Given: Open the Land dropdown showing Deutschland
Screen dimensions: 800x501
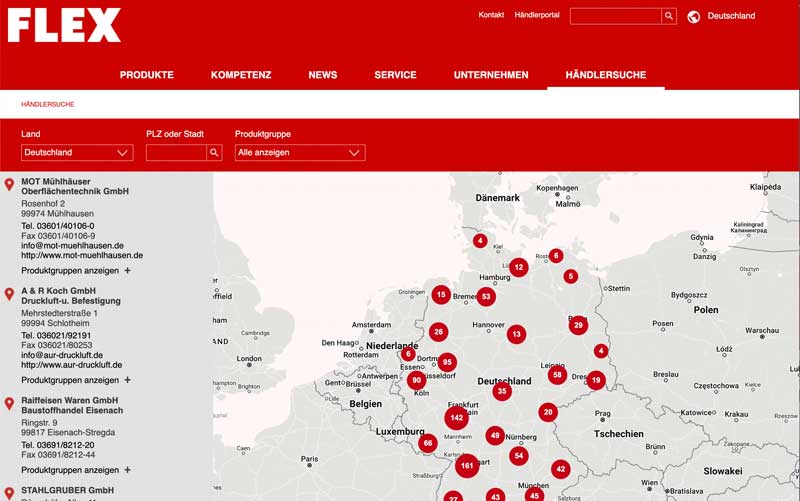Looking at the screenshot, I should 77,153.
